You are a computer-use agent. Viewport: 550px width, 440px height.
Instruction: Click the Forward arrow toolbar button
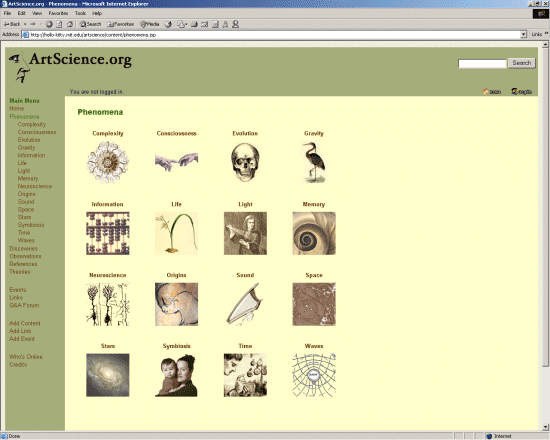33,24
